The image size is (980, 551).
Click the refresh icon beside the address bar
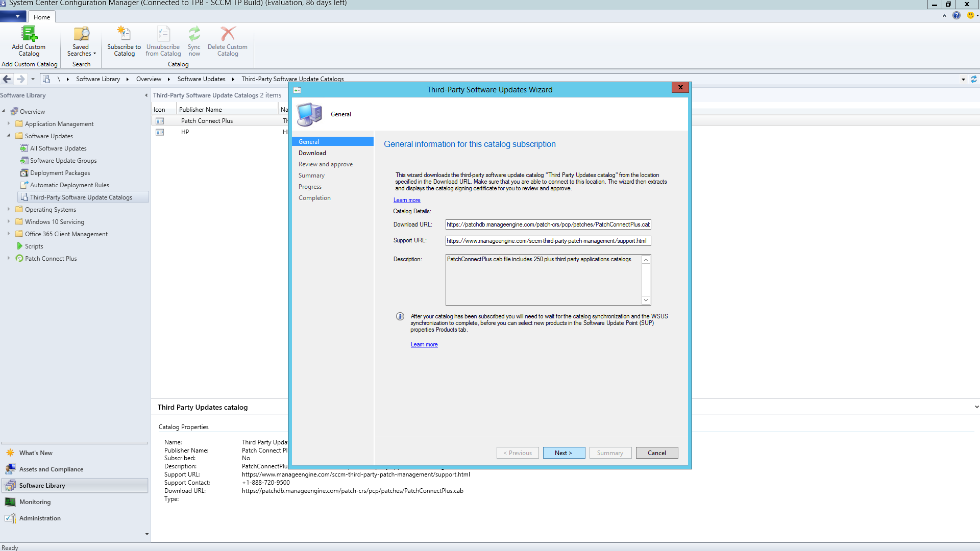click(x=974, y=79)
